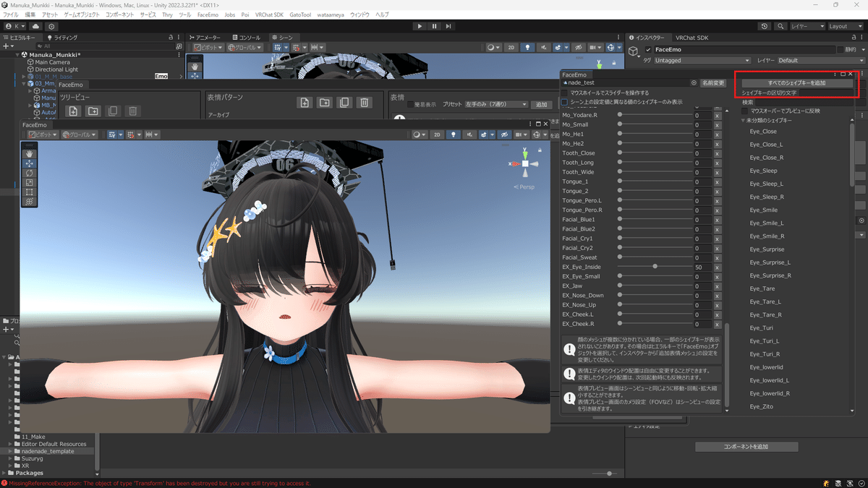Switch to the アニメーター tab
Screen dimensions: 868x488
click(x=205, y=38)
